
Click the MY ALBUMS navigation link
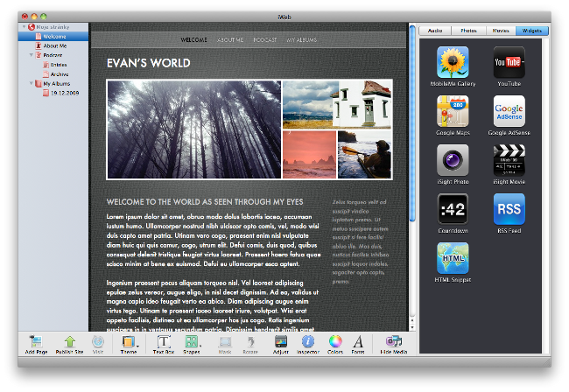point(300,40)
